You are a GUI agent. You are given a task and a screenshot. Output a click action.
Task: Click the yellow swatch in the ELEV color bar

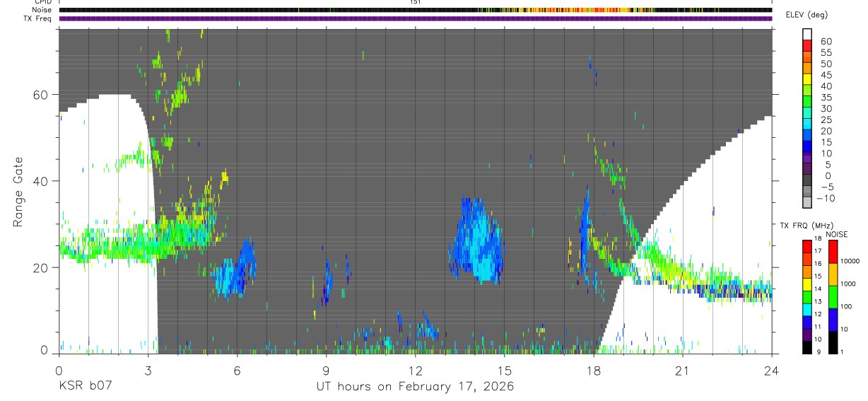coord(807,79)
